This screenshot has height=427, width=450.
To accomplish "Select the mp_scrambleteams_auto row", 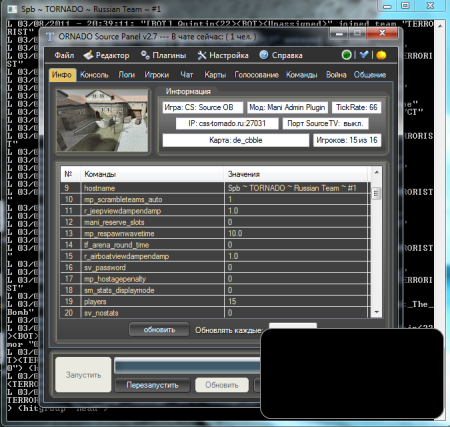I will (215, 200).
